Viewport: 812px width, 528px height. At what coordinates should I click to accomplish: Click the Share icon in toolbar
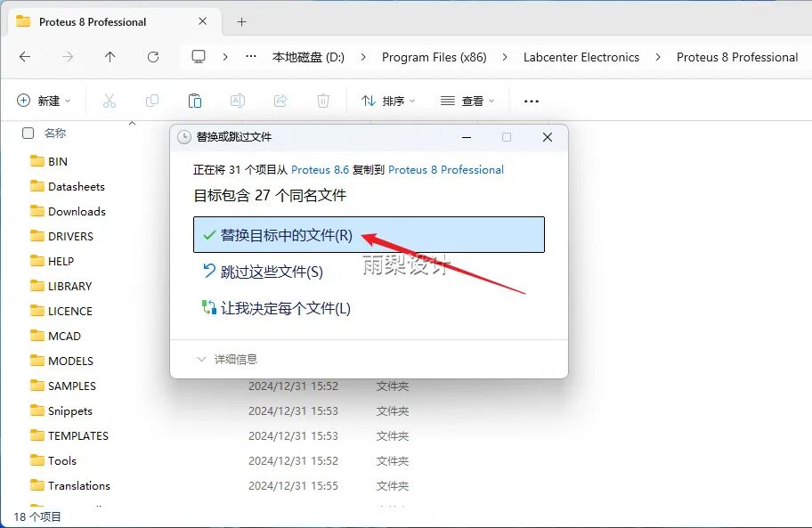point(280,101)
